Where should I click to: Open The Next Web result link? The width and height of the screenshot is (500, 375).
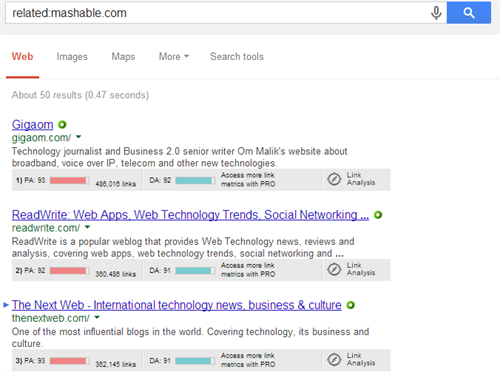click(x=177, y=305)
